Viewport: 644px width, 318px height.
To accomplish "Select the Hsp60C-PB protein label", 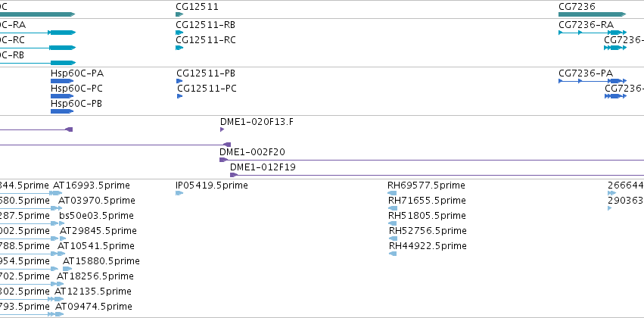I will click(76, 104).
